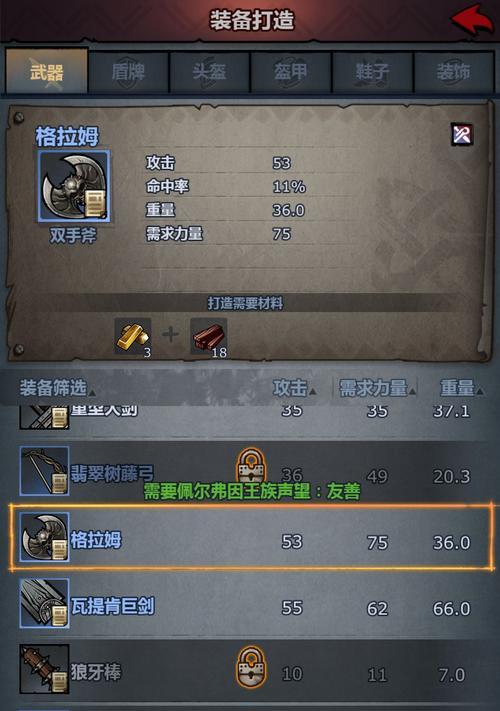Select the highlighted 格拉姆 list row
Screen dimensions: 500x711
pyautogui.click(x=251, y=537)
